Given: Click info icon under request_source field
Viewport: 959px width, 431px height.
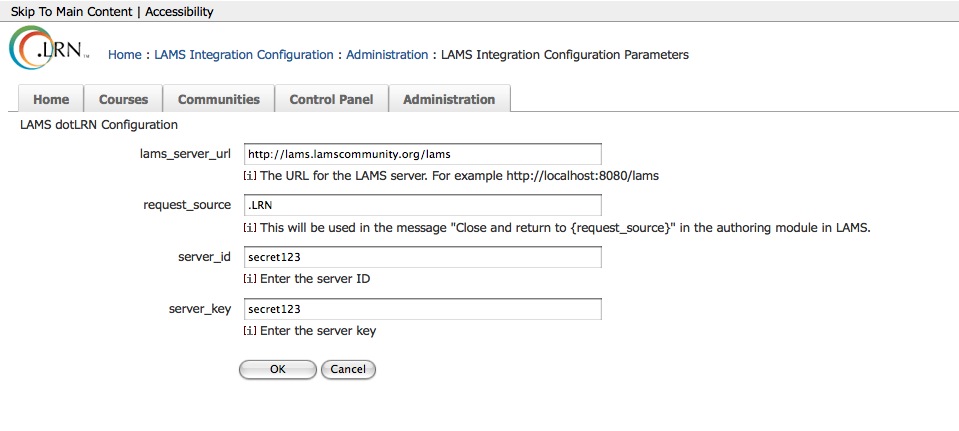Looking at the screenshot, I should coord(250,227).
